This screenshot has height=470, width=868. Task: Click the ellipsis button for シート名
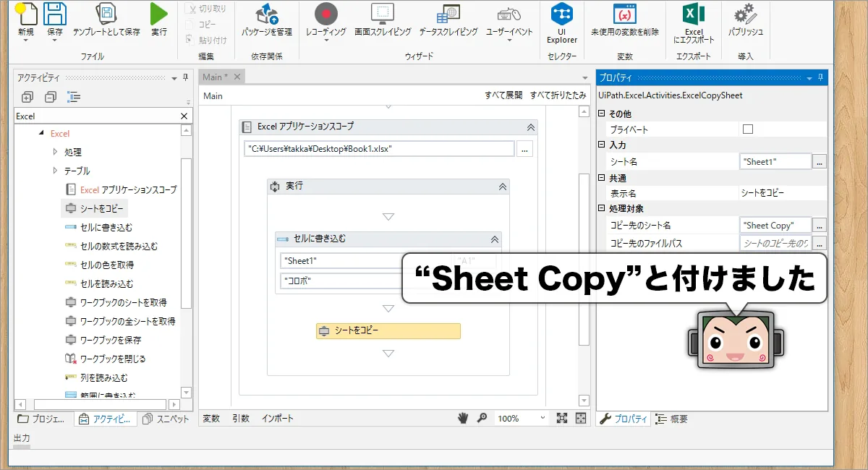pyautogui.click(x=819, y=162)
